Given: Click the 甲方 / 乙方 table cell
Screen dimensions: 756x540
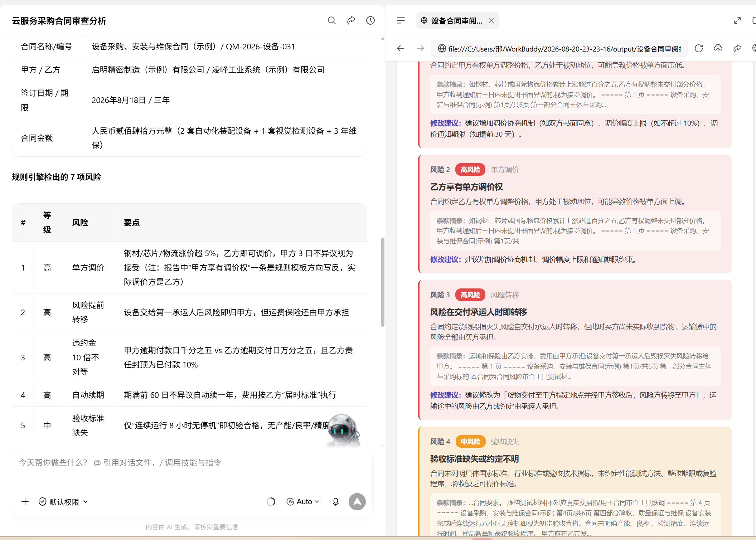Looking at the screenshot, I should point(47,69).
